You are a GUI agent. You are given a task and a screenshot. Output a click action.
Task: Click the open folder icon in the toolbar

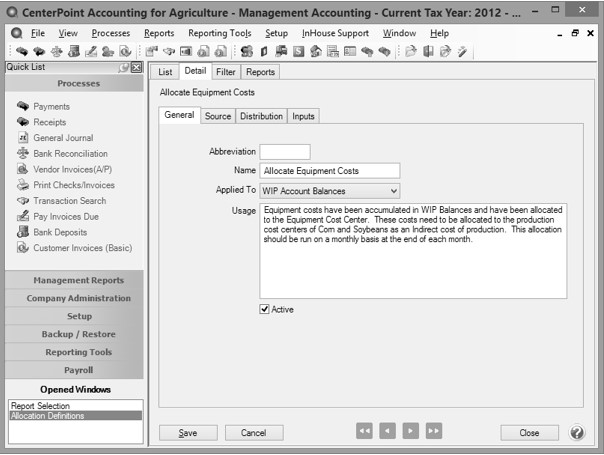pyautogui.click(x=411, y=51)
